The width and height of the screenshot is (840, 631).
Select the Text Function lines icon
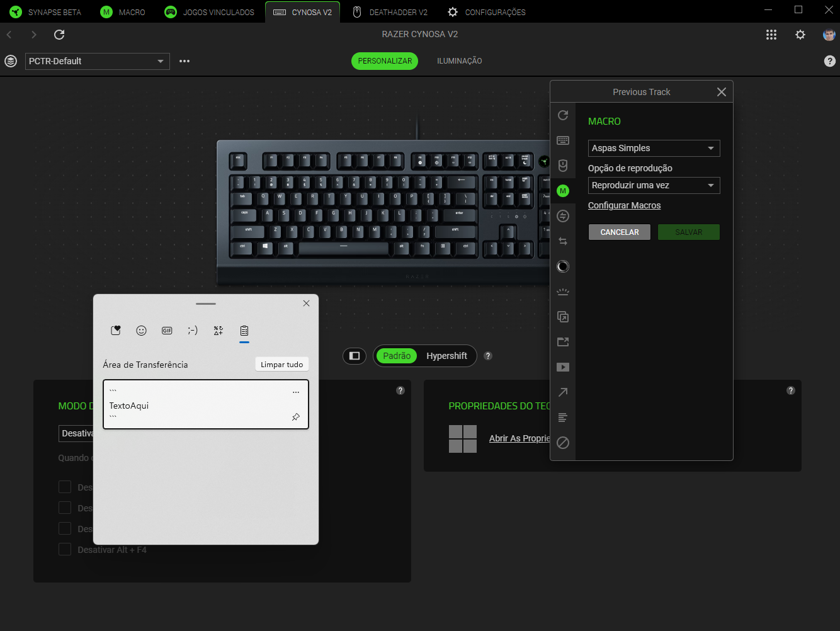(x=563, y=418)
